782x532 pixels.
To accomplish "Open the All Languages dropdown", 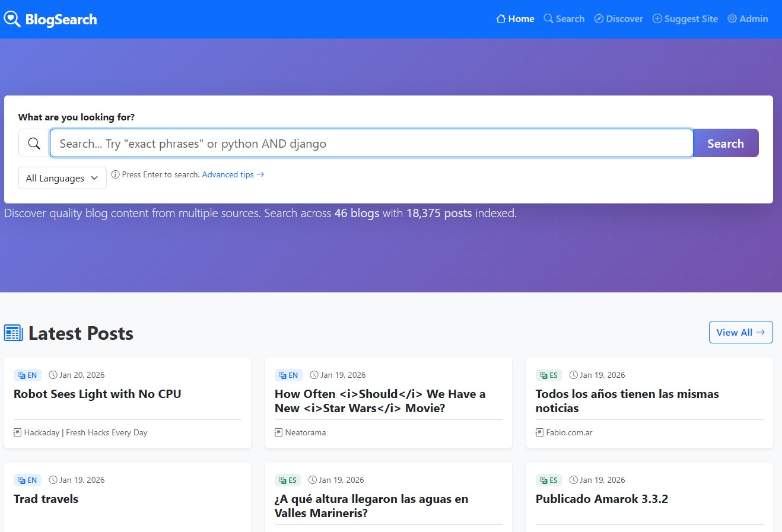I will coord(62,178).
